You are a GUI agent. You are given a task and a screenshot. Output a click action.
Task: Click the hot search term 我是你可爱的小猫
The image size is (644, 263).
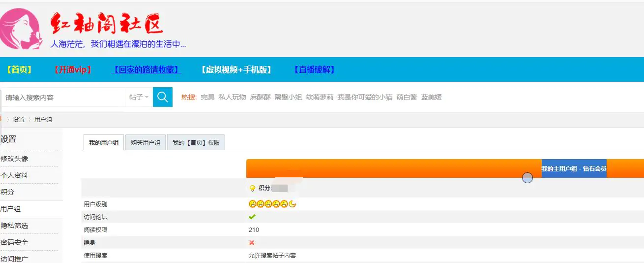365,98
